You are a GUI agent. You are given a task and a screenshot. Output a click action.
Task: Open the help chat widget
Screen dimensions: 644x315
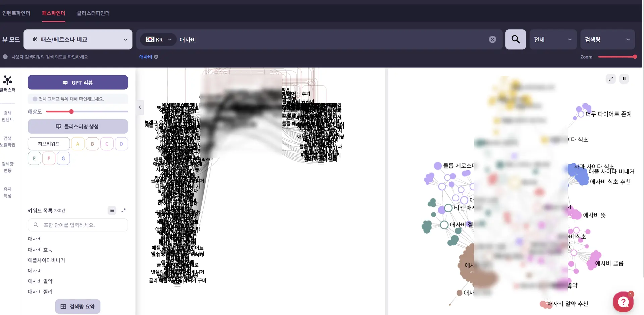click(x=623, y=302)
